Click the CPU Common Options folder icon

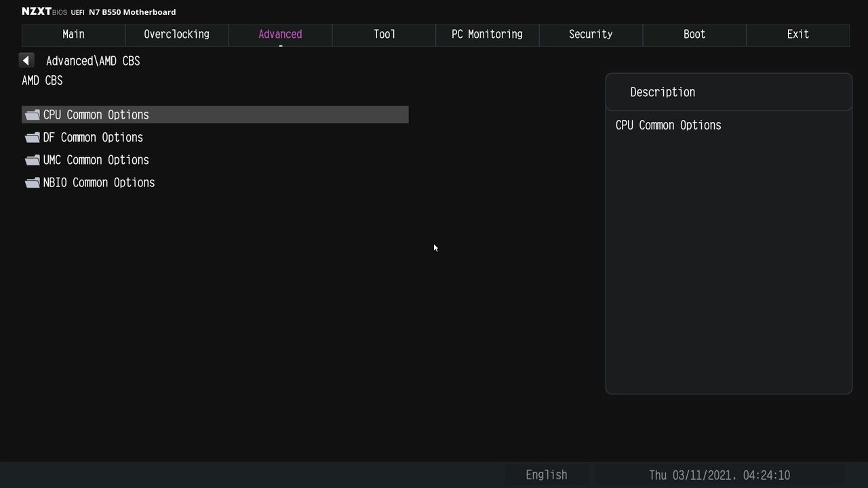pos(33,115)
